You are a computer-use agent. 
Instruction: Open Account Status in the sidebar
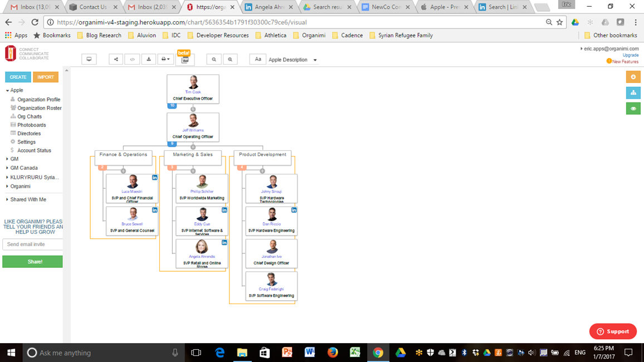(x=34, y=150)
